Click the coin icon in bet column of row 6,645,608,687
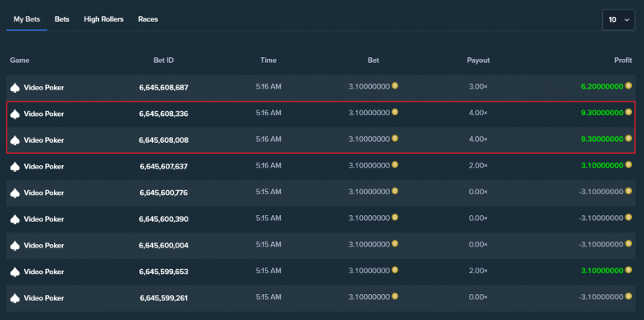The height and width of the screenshot is (320, 644). (394, 85)
